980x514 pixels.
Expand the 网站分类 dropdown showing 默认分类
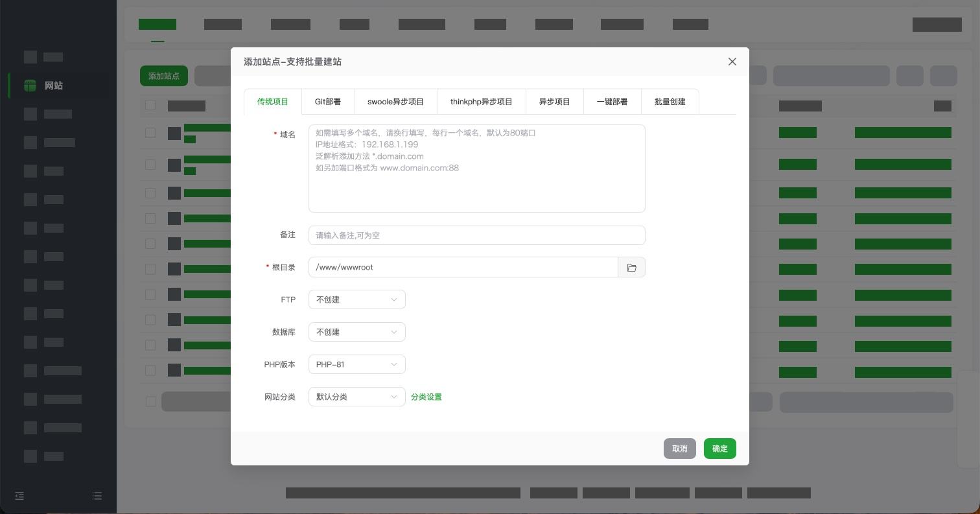click(357, 397)
